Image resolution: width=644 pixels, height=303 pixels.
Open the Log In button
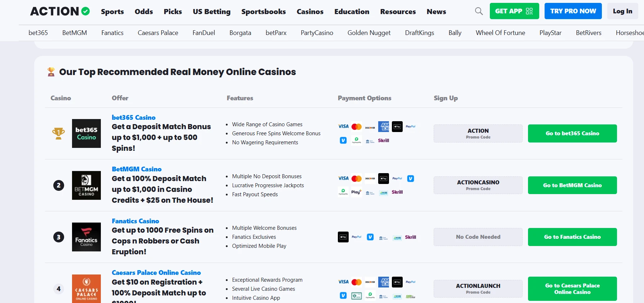(x=622, y=11)
